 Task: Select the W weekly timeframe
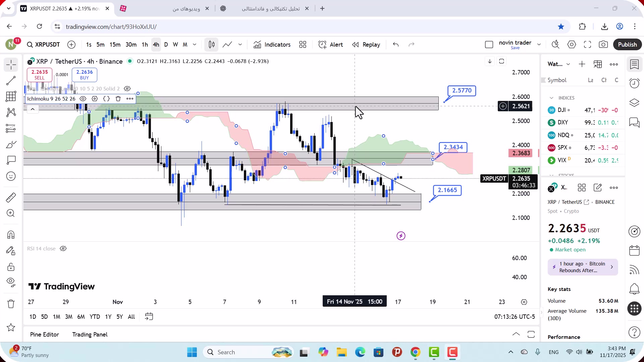click(175, 45)
